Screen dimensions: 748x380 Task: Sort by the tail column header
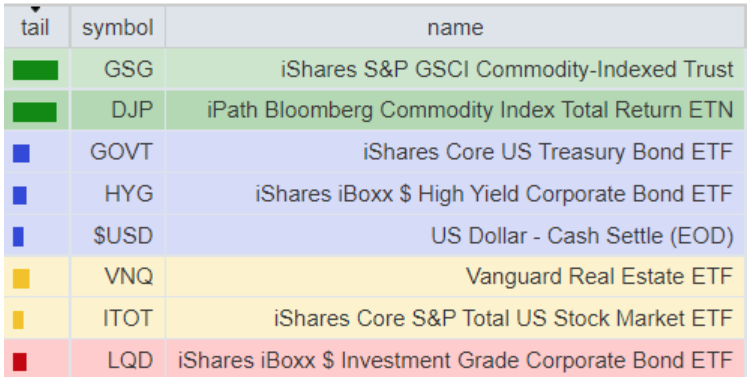(35, 28)
